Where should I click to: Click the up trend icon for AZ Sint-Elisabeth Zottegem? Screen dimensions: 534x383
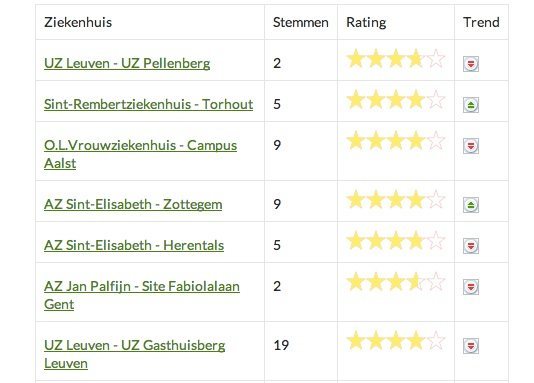pos(471,205)
